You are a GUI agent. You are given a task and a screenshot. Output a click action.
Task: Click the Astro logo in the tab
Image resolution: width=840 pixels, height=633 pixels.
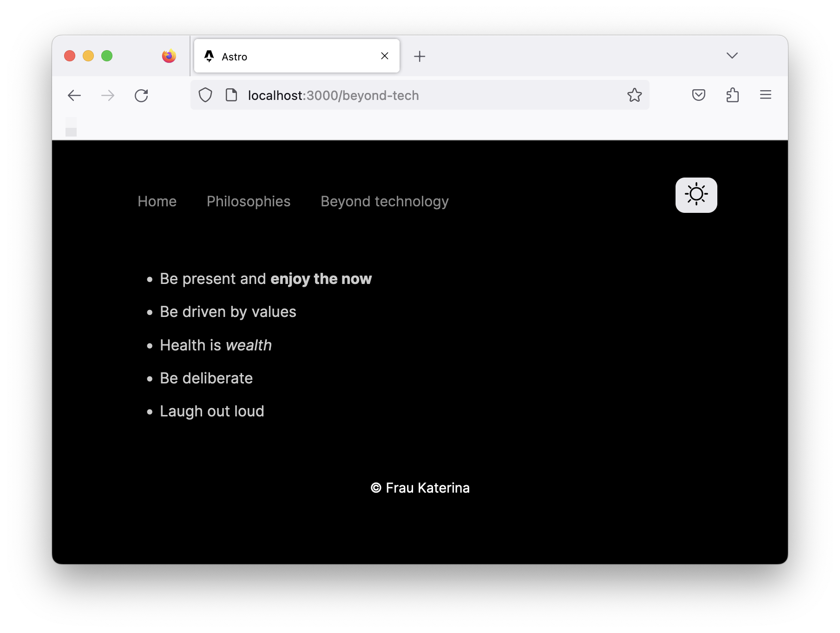coord(210,56)
